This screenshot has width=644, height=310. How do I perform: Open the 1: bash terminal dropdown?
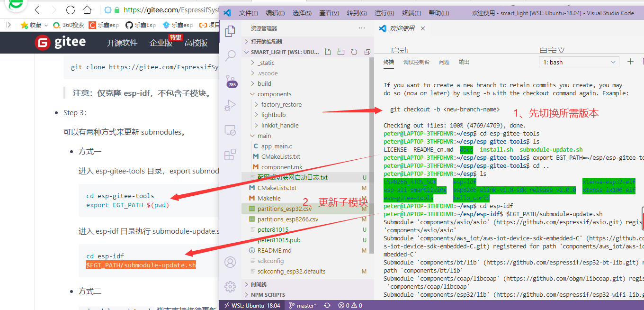point(579,62)
